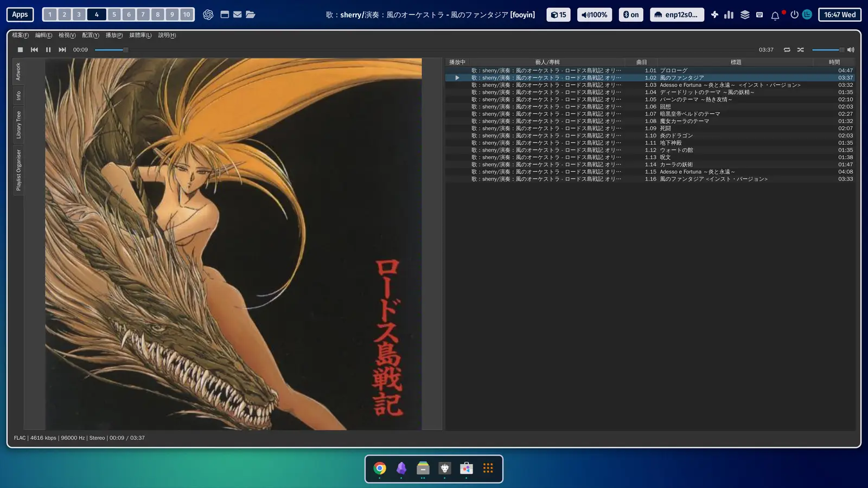The width and height of the screenshot is (868, 488).
Task: Sort playlist by the 標題 column header
Action: point(736,62)
